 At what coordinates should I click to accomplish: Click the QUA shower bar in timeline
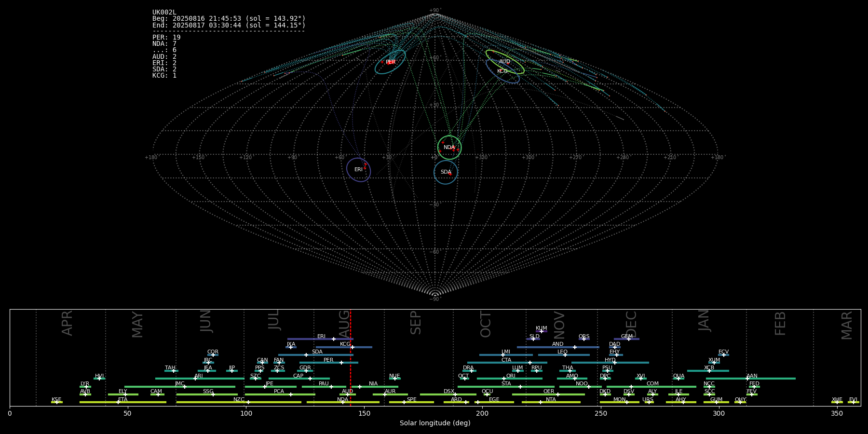[678, 379]
